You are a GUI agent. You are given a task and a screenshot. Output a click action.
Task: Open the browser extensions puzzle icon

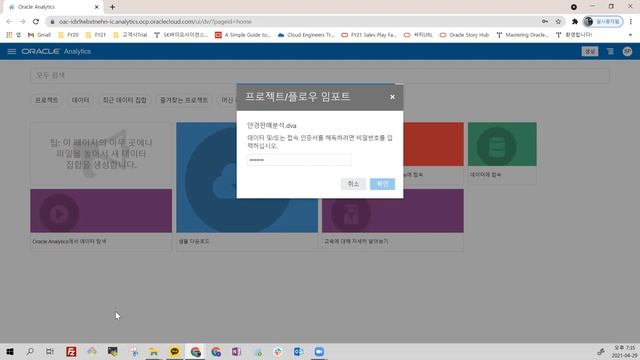pyautogui.click(x=575, y=21)
